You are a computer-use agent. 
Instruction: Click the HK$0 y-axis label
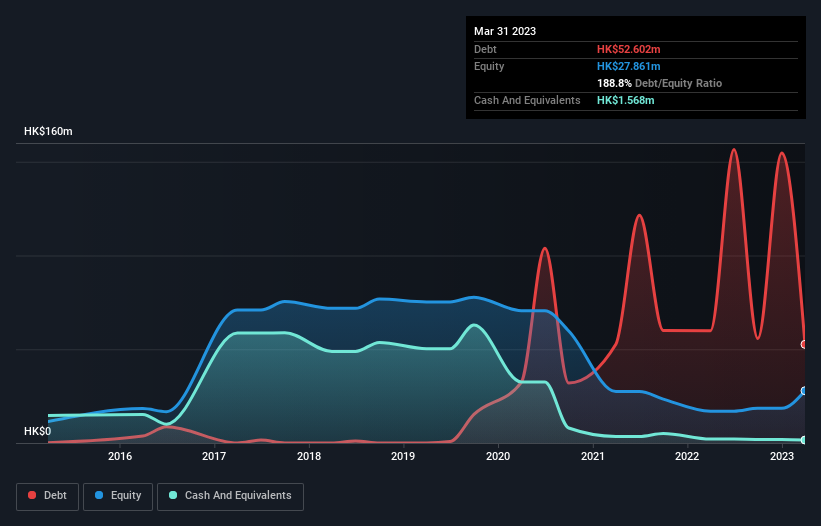tap(38, 431)
